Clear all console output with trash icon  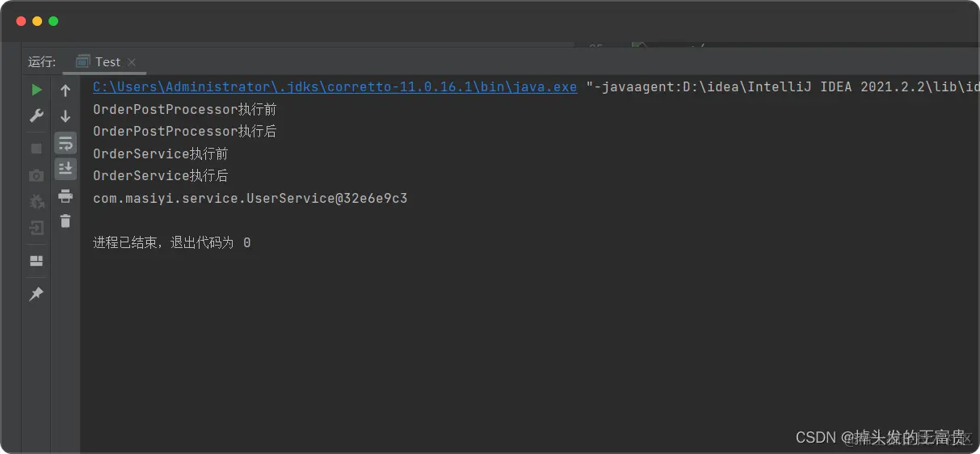(x=65, y=221)
